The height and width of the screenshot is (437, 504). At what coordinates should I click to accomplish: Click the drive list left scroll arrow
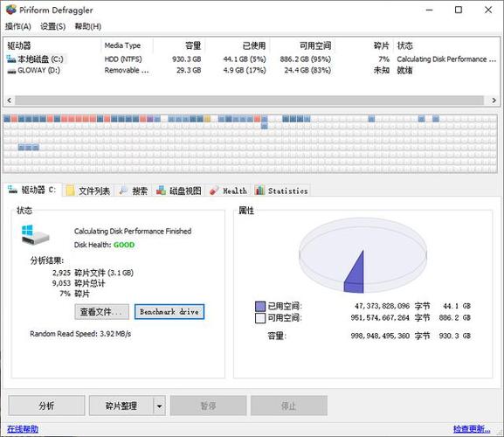9,101
